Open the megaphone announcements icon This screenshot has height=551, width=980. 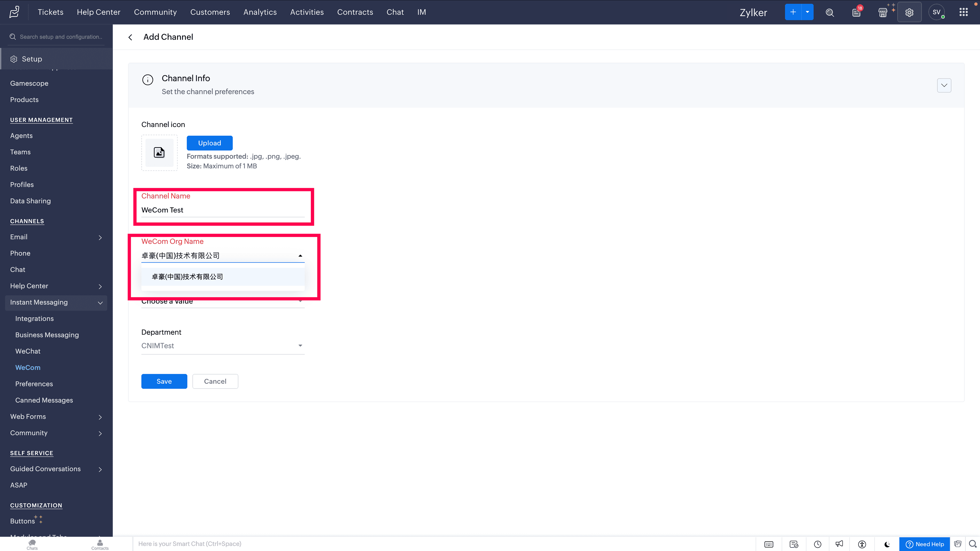point(839,544)
